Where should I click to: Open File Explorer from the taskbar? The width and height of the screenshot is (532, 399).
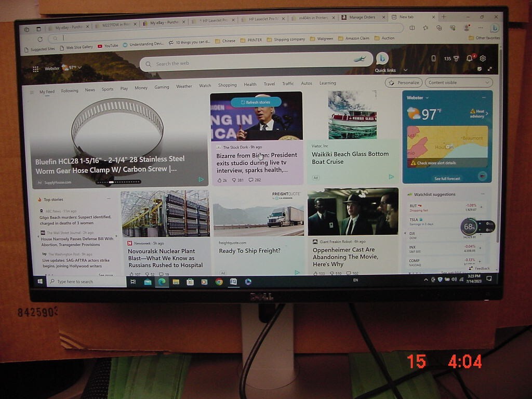[x=176, y=282]
